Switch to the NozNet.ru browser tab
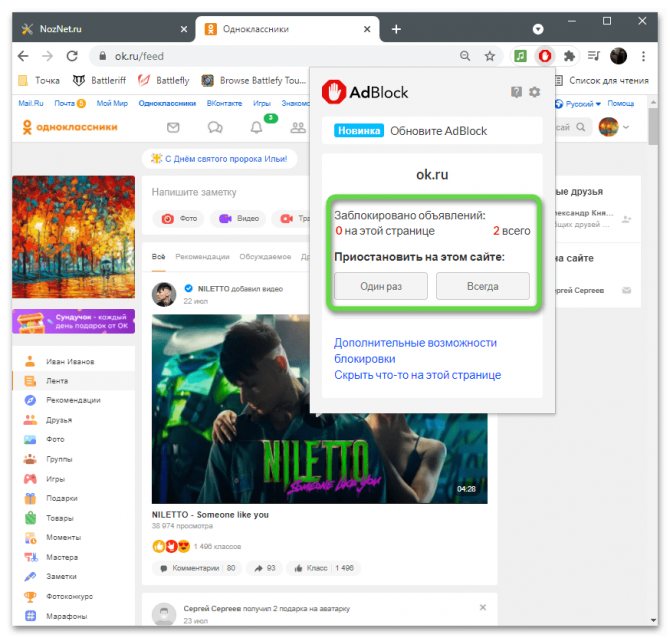670x638 pixels. (104, 29)
